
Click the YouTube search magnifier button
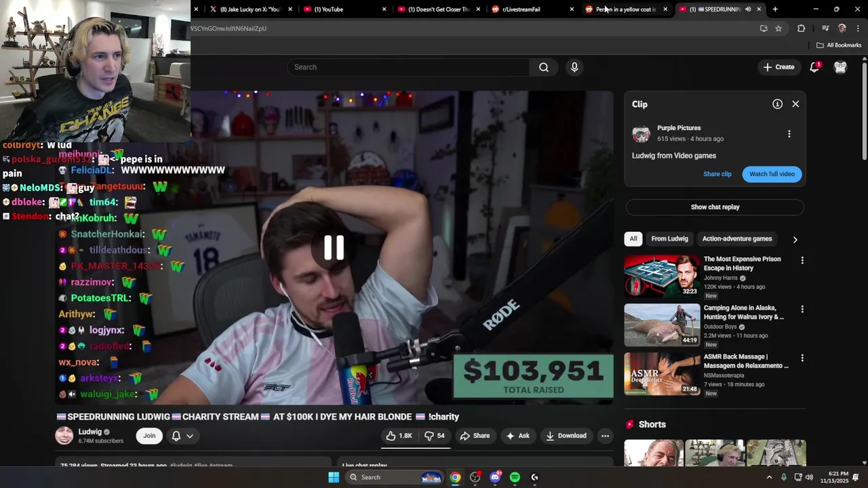544,67
